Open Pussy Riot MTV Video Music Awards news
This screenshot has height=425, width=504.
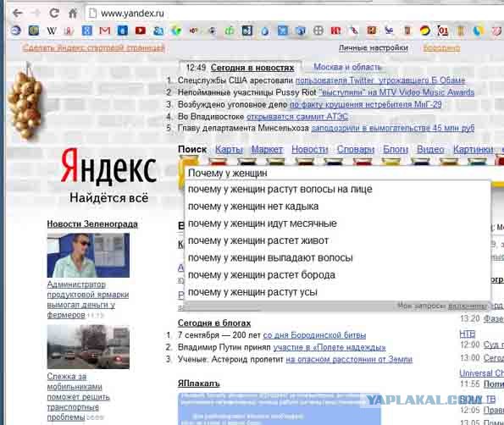coord(396,92)
